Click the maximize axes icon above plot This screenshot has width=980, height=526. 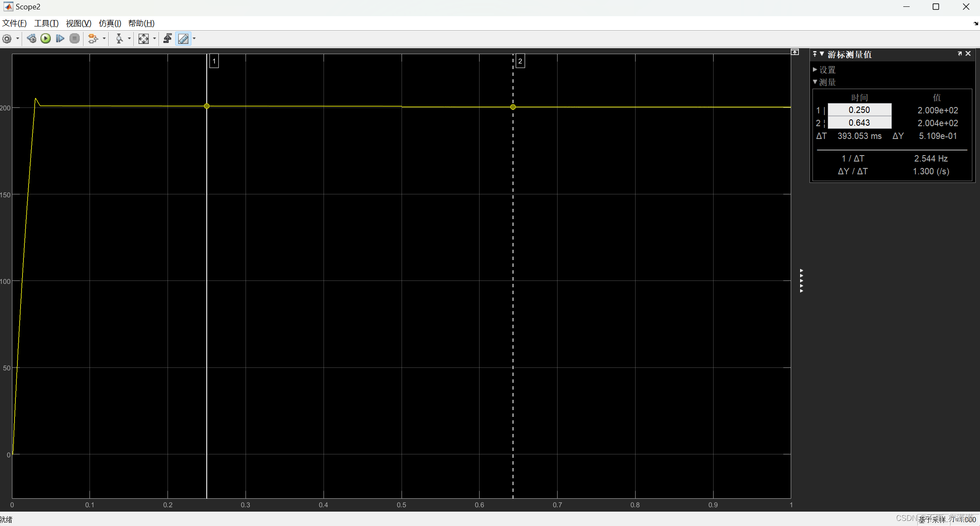coord(795,52)
